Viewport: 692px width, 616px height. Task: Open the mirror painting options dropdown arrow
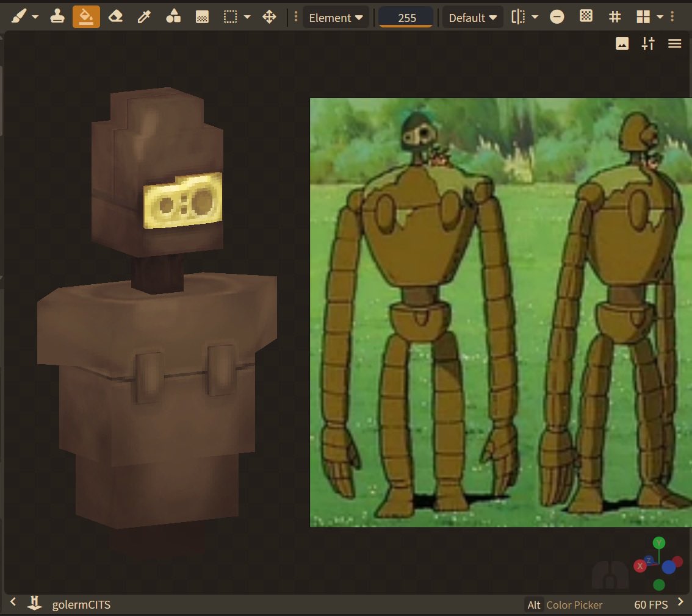tap(535, 17)
